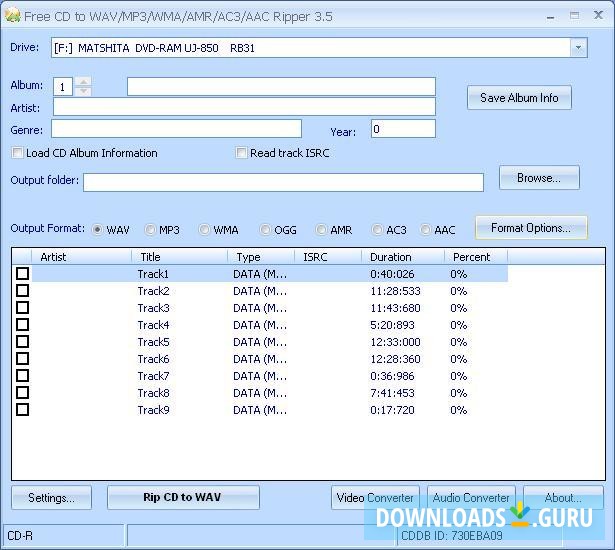Browse for an output folder

click(539, 178)
